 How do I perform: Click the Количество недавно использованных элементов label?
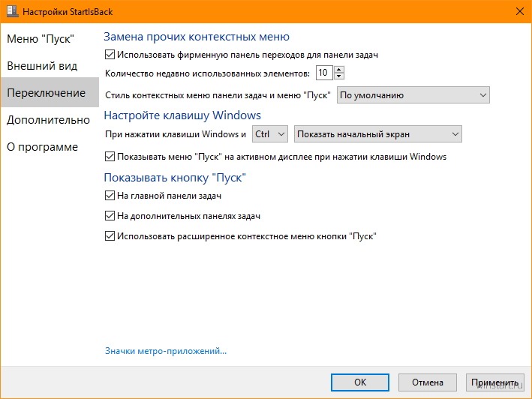tap(207, 73)
